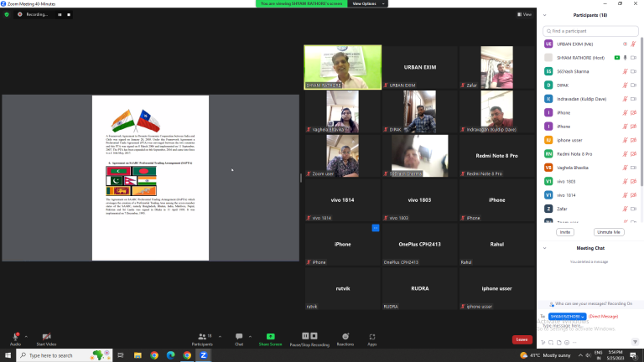Pause the recording in top-left indicator

(x=59, y=14)
